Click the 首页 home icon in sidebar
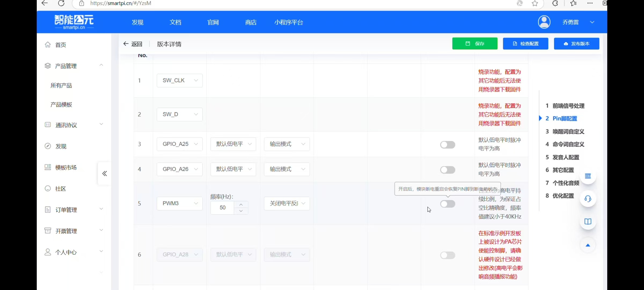644x290 pixels. pos(48,45)
